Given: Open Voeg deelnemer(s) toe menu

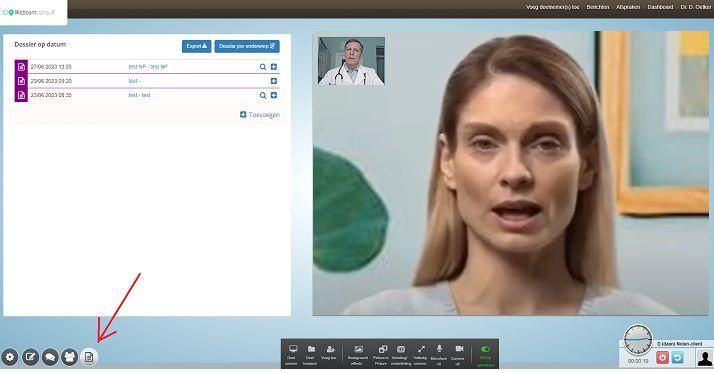Looking at the screenshot, I should pos(552,7).
